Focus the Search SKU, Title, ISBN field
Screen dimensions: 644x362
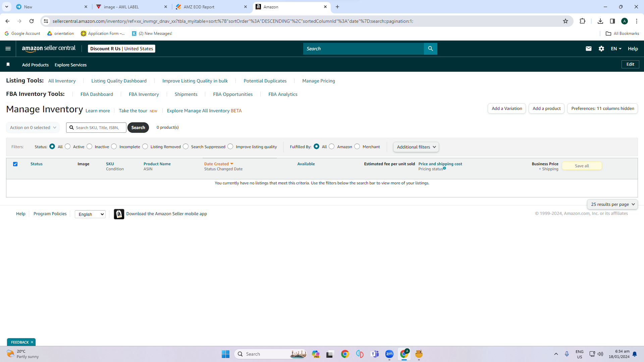tap(96, 127)
